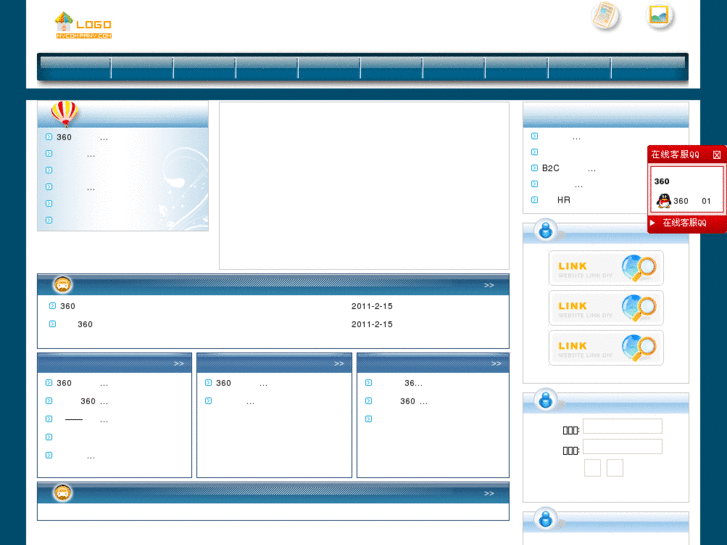Image resolution: width=727 pixels, height=545 pixels.
Task: Click the blue user icon in the lowest sidebar panel
Action: (x=546, y=519)
